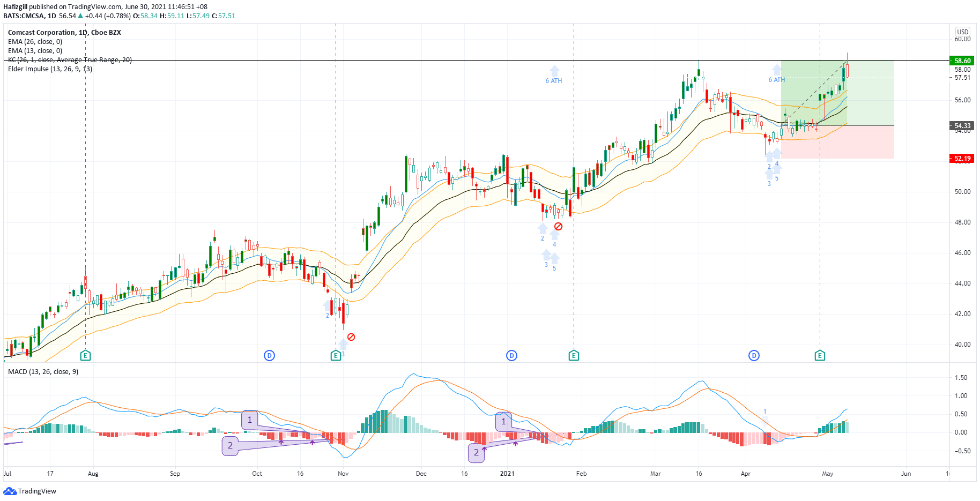Click the 57.51 value on price axis

(x=962, y=78)
